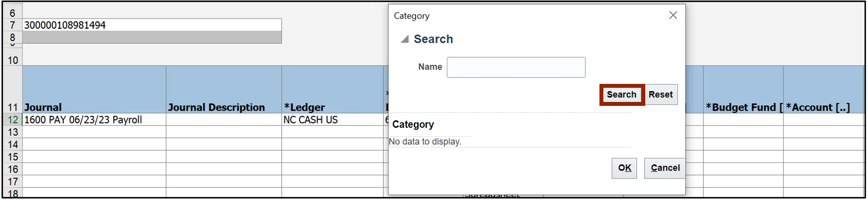This screenshot has height=200, width=868.
Task: Select the *Budget Fund column header
Action: [743, 107]
